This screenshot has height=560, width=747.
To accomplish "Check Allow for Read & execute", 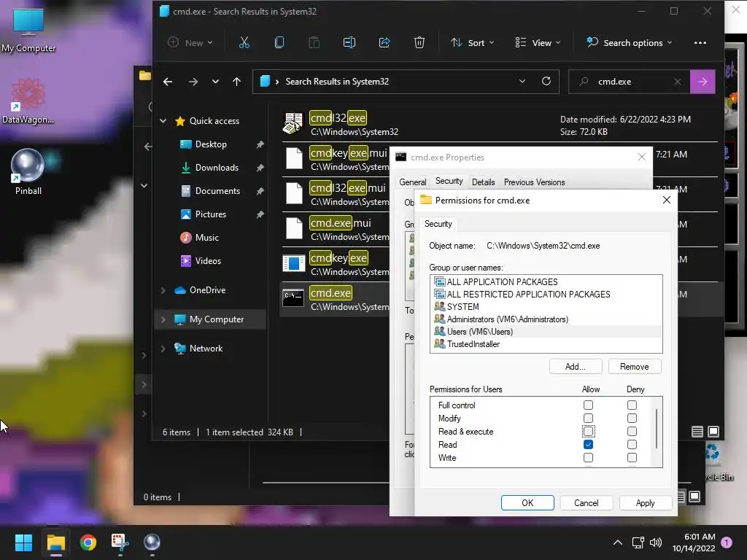I will [x=589, y=432].
